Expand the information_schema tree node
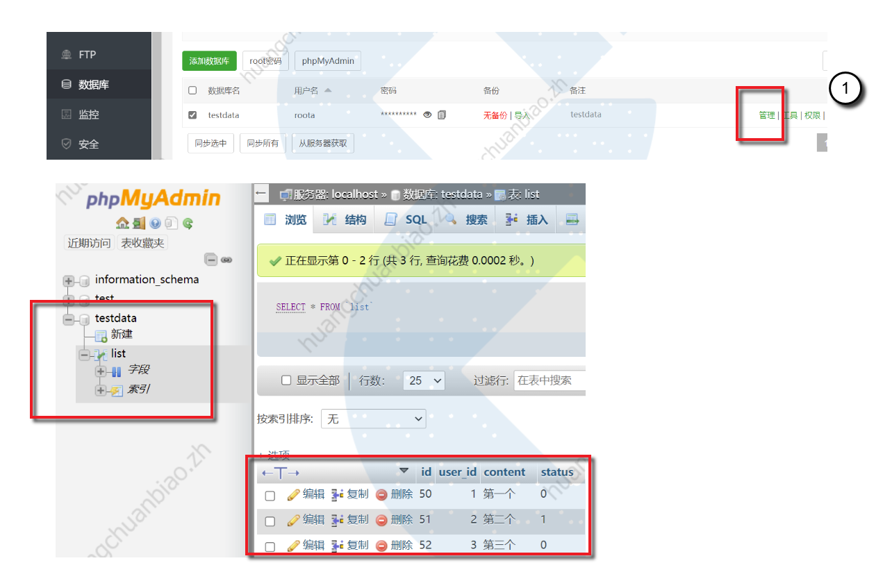The width and height of the screenshot is (892, 588). tap(68, 280)
